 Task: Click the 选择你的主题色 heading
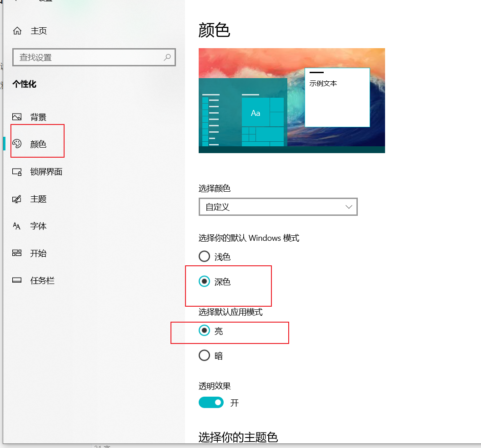[x=238, y=437]
